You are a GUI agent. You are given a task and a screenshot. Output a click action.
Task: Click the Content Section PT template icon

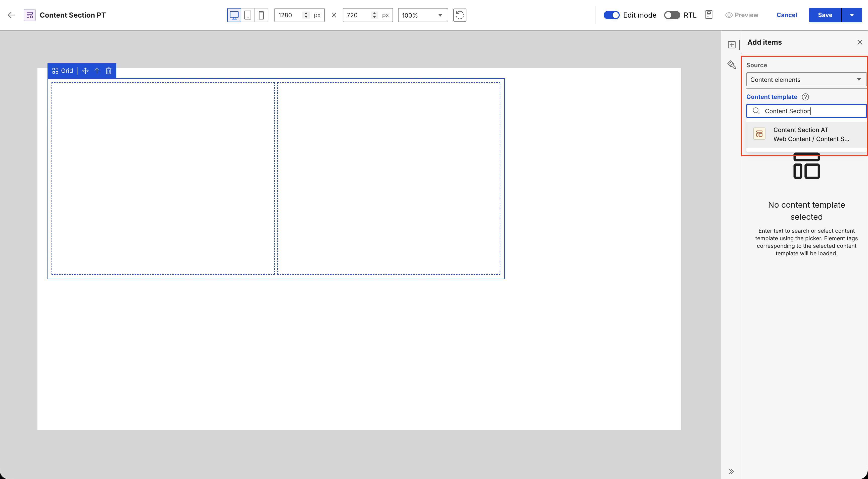pos(30,15)
